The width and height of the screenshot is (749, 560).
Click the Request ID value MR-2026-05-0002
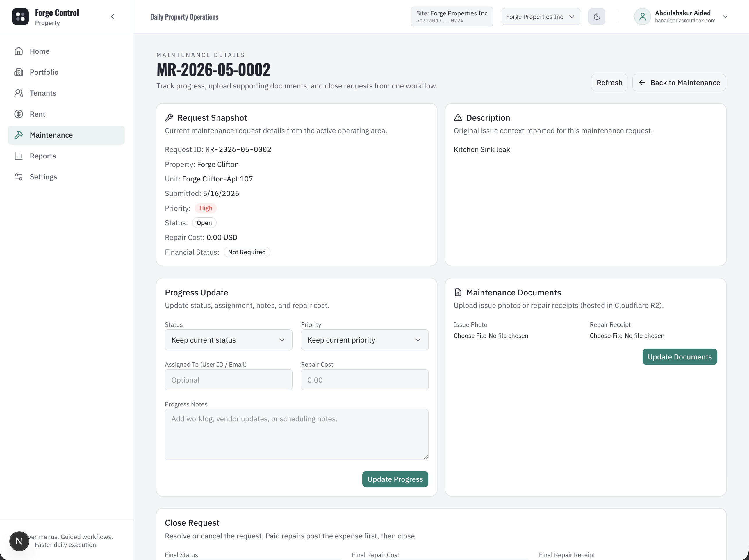click(x=238, y=149)
